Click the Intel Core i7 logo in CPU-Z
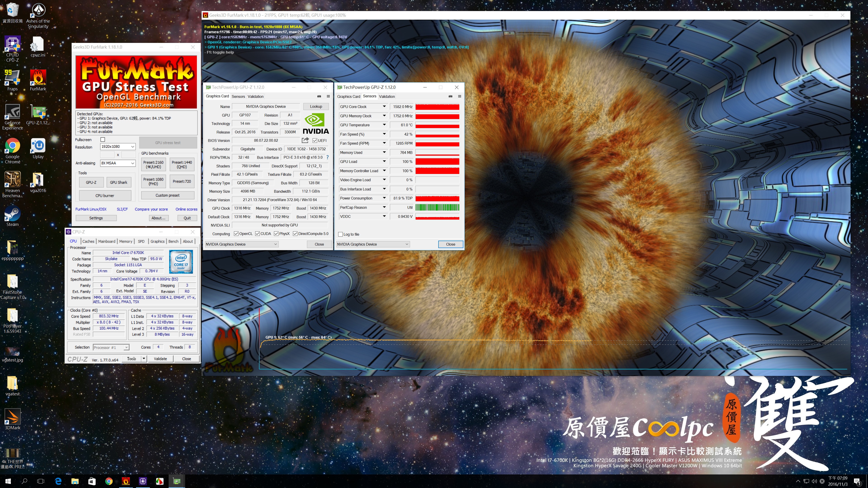The height and width of the screenshot is (488, 868). click(181, 262)
